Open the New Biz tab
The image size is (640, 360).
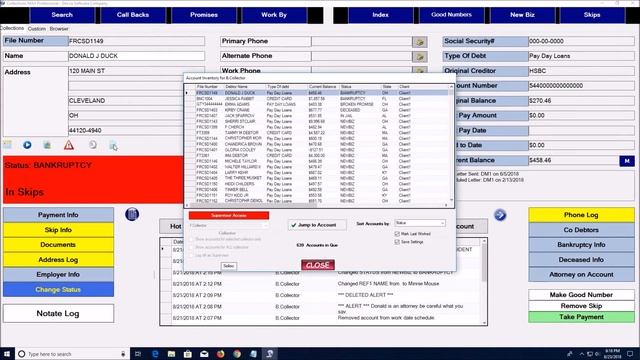pyautogui.click(x=522, y=15)
